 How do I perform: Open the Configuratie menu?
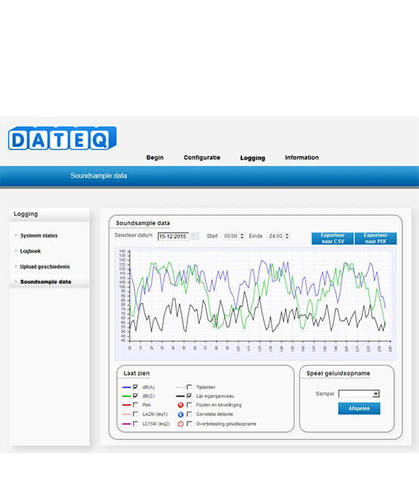(x=202, y=157)
